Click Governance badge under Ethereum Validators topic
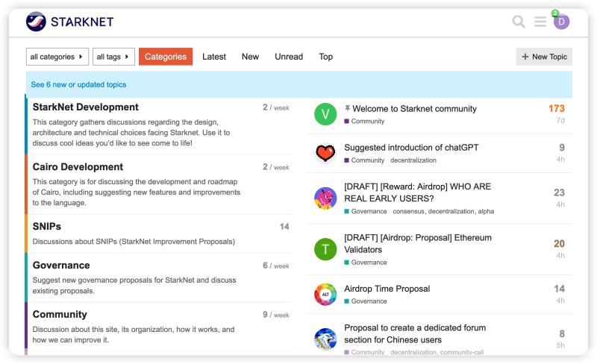 pyautogui.click(x=366, y=263)
